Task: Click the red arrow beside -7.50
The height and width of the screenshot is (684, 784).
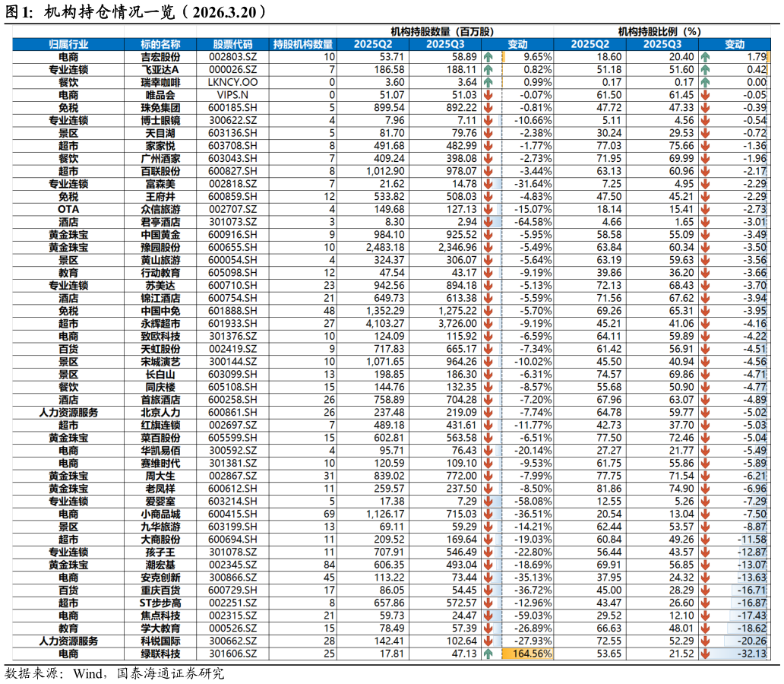Action: tap(705, 515)
